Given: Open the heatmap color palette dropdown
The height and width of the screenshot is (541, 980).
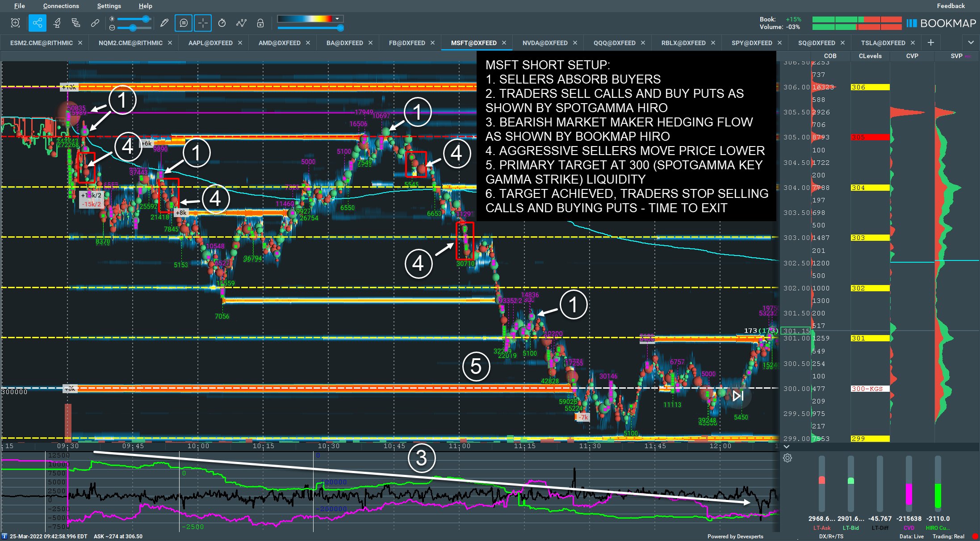Looking at the screenshot, I should tap(338, 19).
